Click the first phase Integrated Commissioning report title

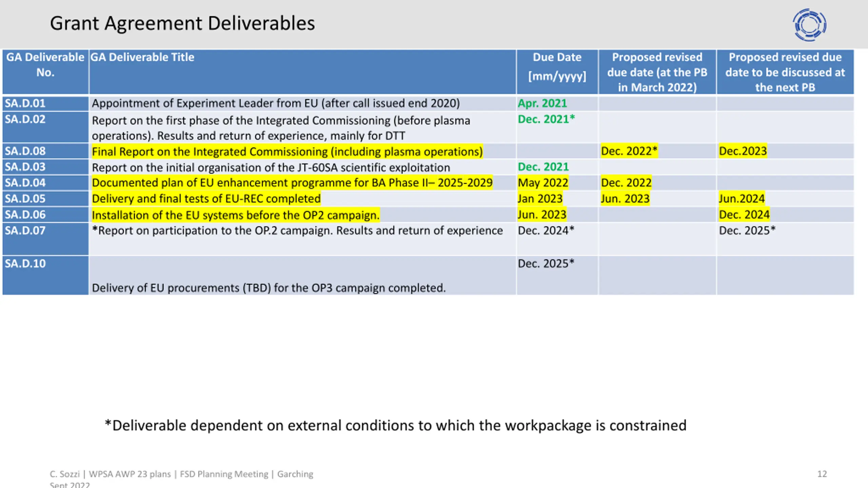tap(281, 128)
